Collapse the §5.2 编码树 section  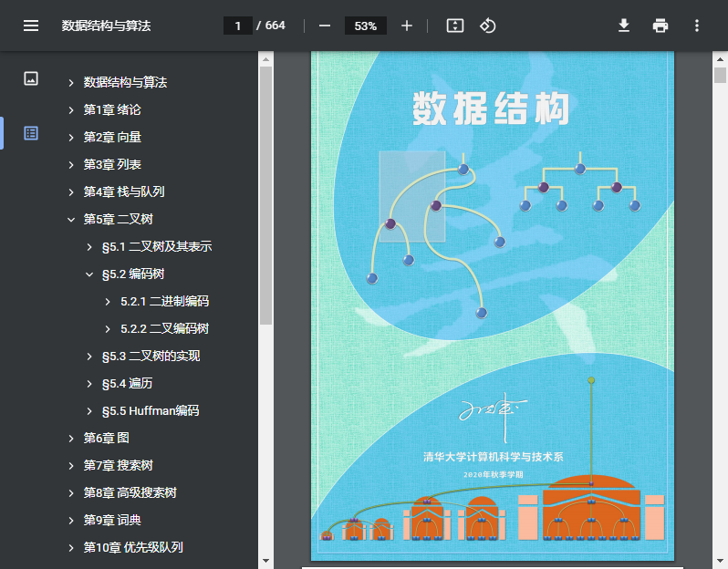coord(89,274)
